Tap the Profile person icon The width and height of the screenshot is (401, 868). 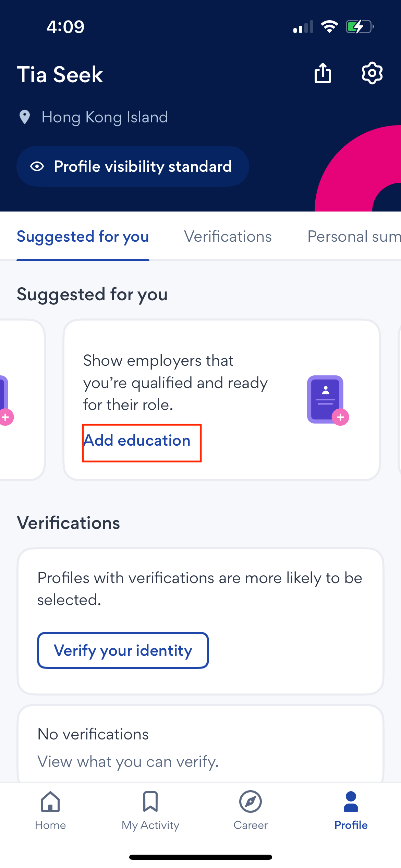pos(351,802)
